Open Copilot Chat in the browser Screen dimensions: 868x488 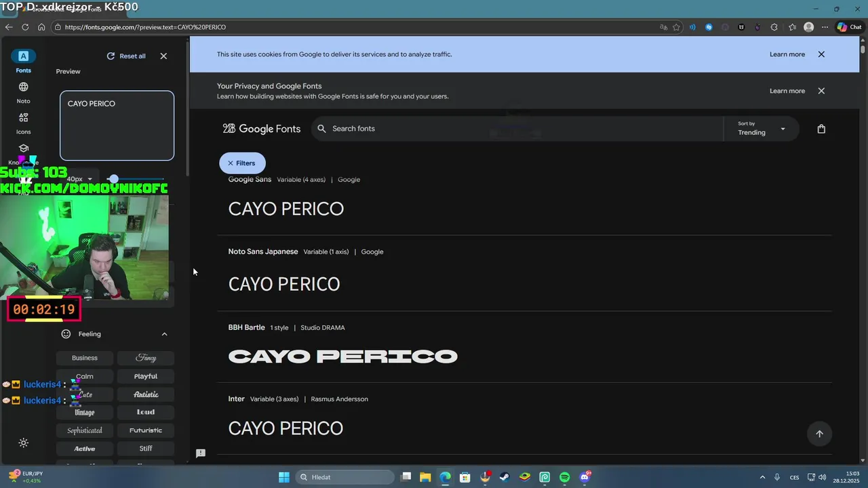click(849, 27)
